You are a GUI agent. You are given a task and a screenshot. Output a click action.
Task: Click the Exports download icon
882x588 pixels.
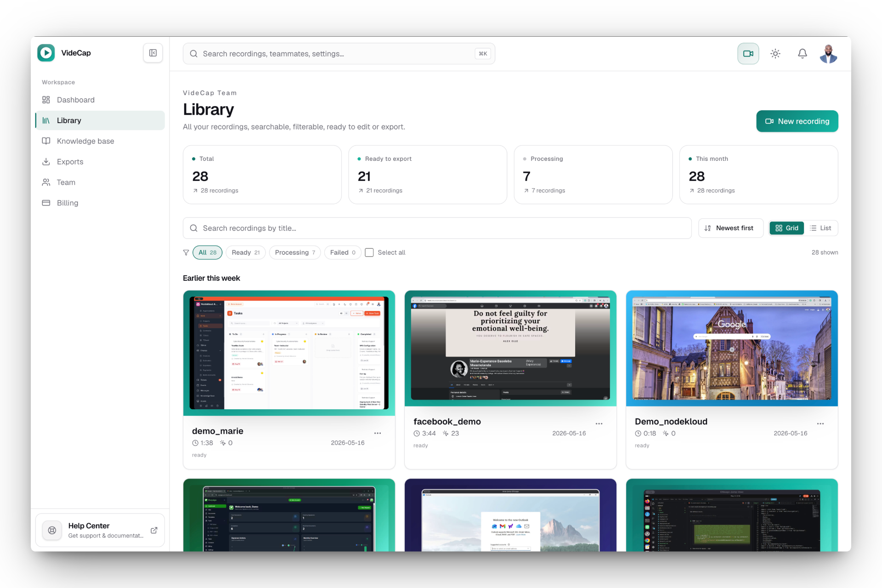tap(46, 162)
